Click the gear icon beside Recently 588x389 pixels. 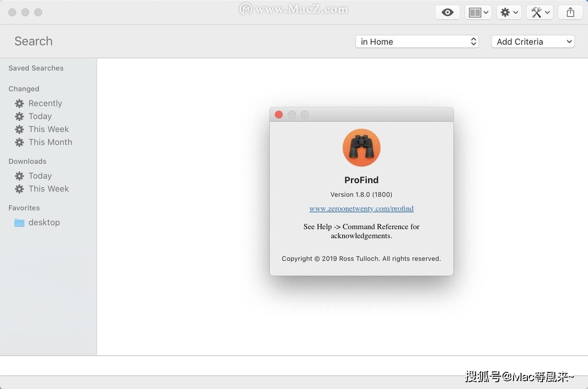pos(19,103)
